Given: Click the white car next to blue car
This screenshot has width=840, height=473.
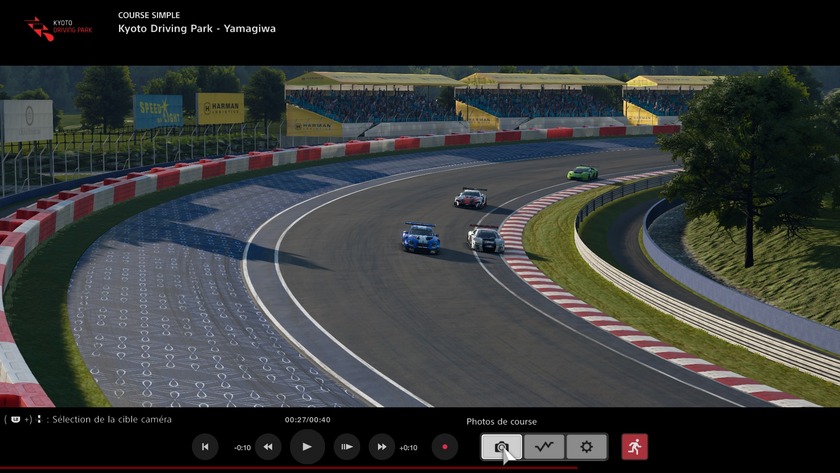Looking at the screenshot, I should pyautogui.click(x=486, y=239).
